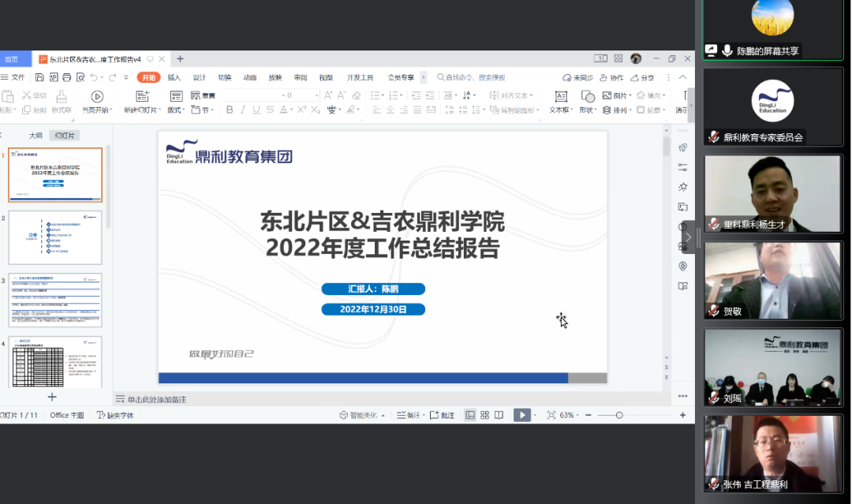Open the Insert (插入) ribbon tab

174,77
